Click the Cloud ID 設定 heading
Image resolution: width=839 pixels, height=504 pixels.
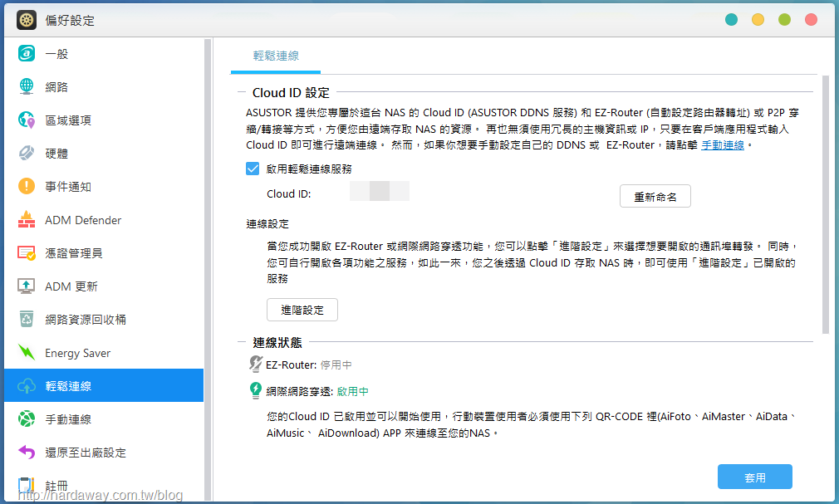point(291,92)
